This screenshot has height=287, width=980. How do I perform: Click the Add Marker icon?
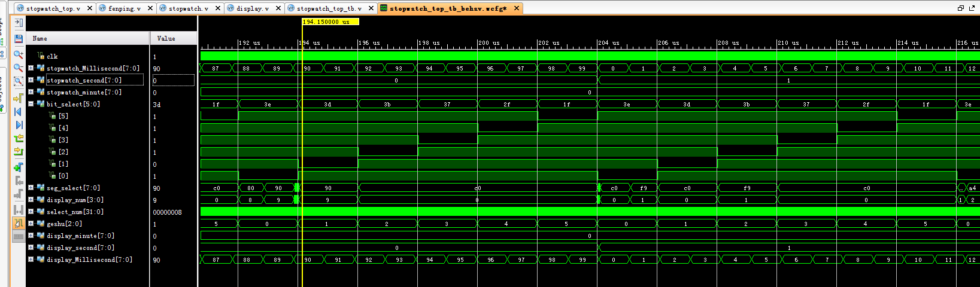(19, 167)
